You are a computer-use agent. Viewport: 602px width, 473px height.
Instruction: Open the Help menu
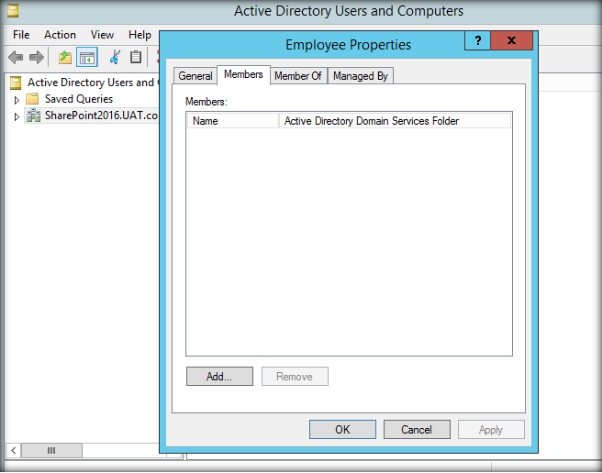pyautogui.click(x=139, y=35)
